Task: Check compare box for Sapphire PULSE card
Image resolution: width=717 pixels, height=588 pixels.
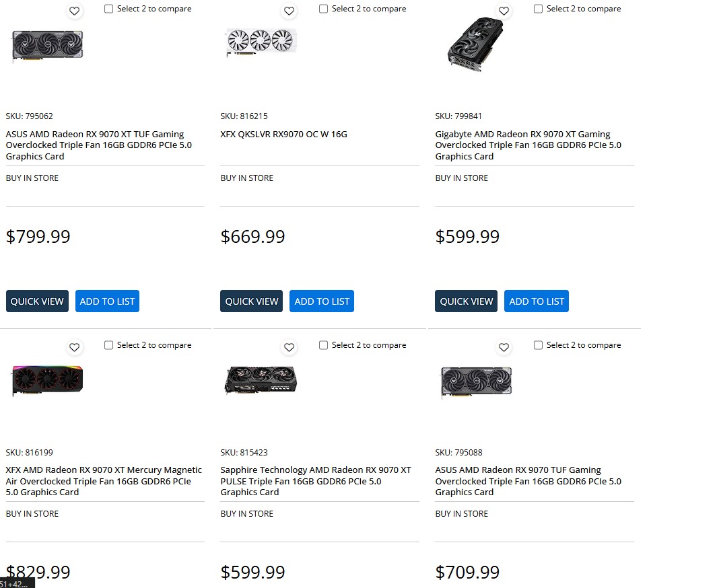Action: click(x=323, y=345)
